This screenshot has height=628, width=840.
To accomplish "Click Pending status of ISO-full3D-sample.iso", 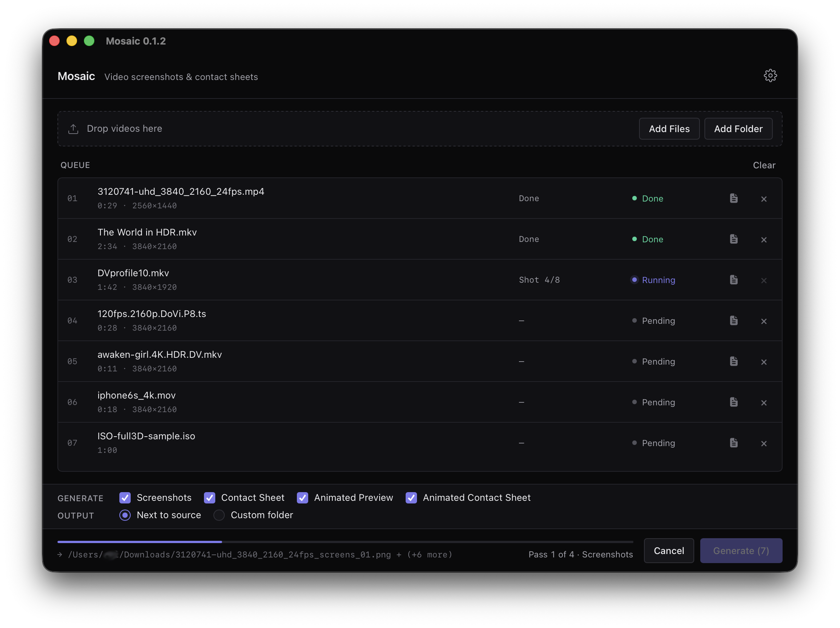I will 653,443.
